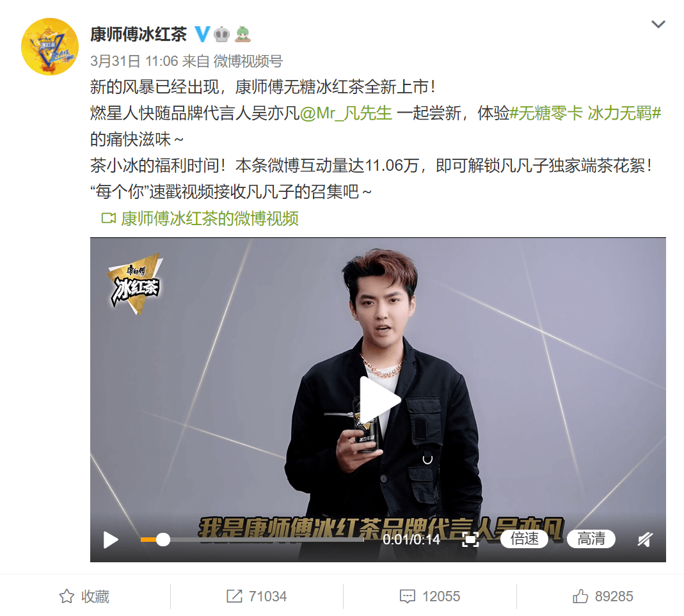Open the 康师傅冰红茶 profile avatar

click(50, 47)
